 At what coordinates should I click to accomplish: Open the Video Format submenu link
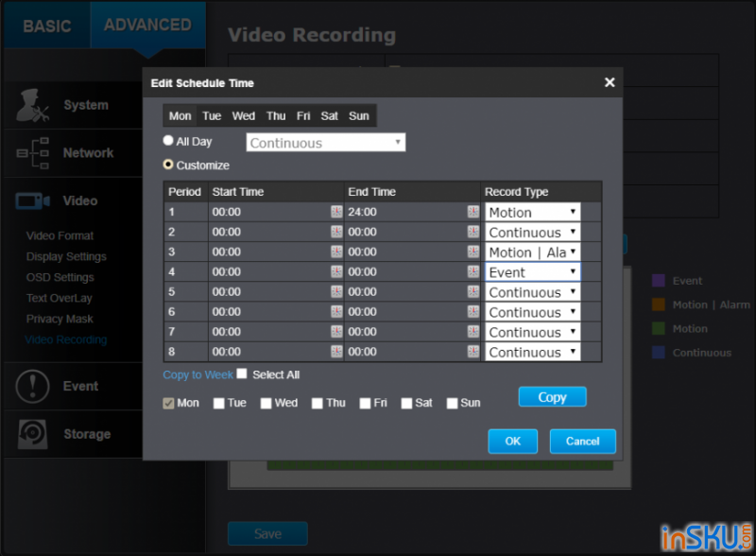coord(60,235)
